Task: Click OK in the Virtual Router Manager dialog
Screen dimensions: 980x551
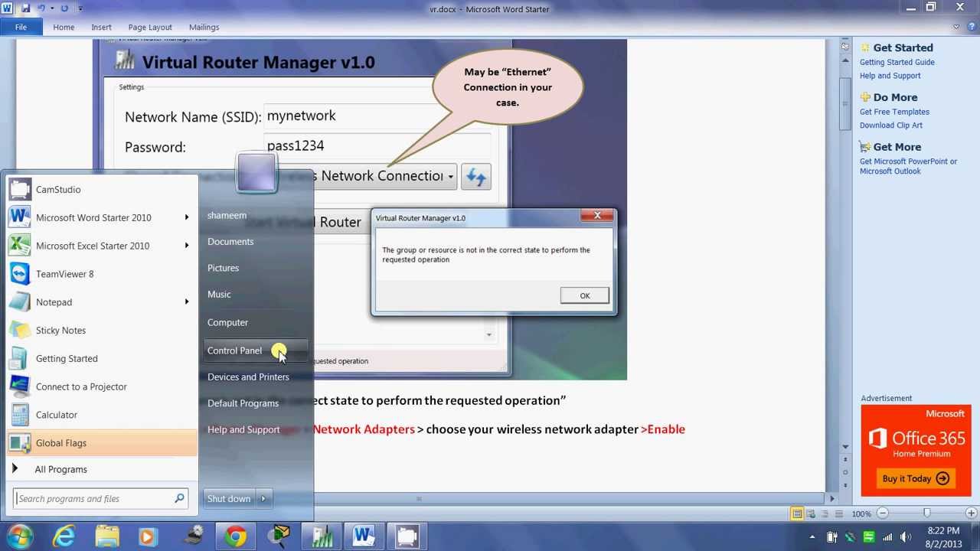Action: click(585, 295)
